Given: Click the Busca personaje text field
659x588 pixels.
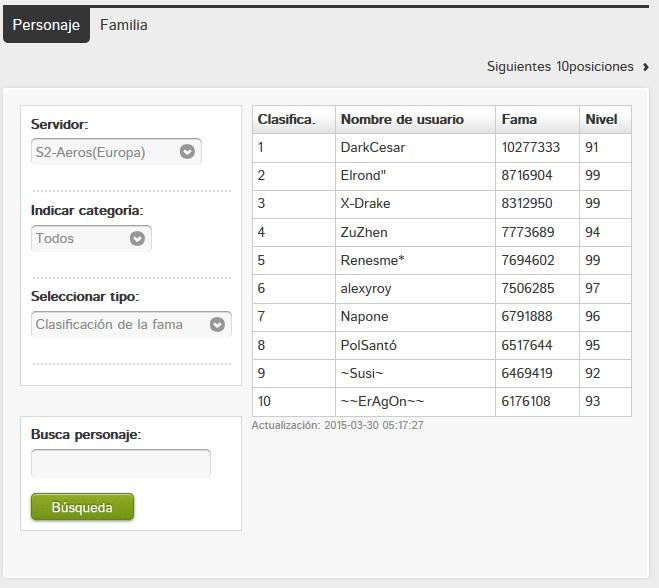Looking at the screenshot, I should pyautogui.click(x=121, y=463).
